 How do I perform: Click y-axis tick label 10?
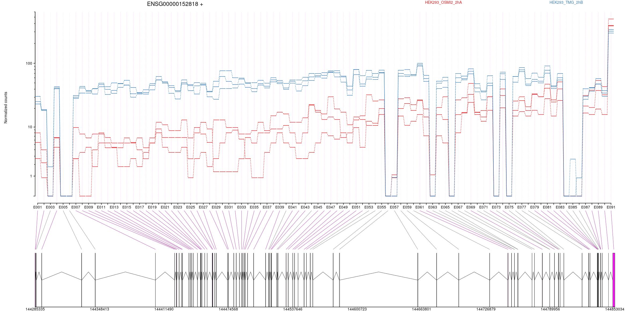[x=30, y=127]
